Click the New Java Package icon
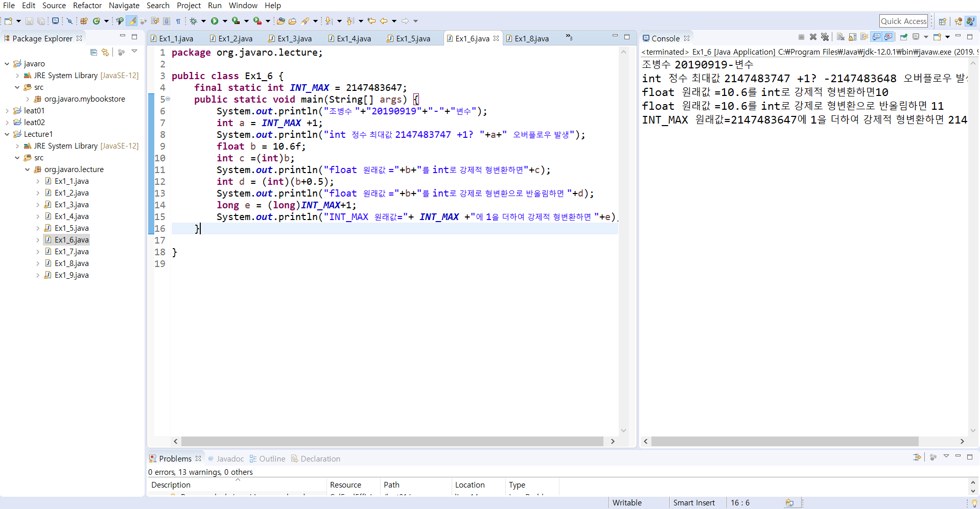 [84, 21]
